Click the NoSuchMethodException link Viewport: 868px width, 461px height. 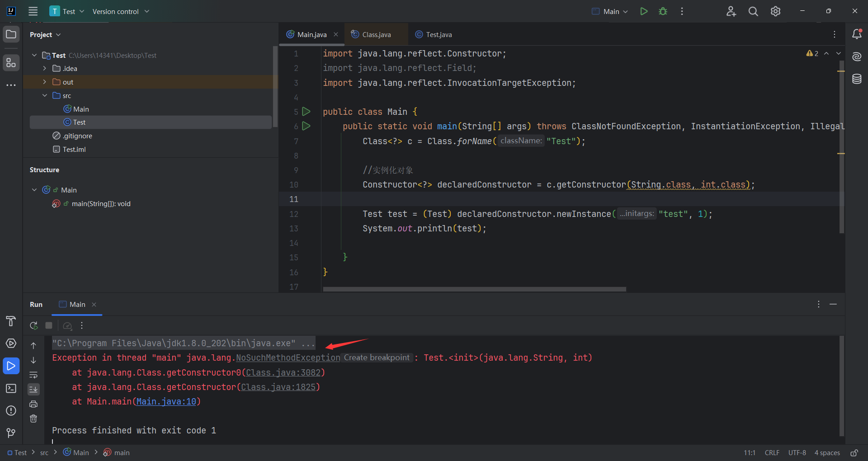click(x=288, y=358)
